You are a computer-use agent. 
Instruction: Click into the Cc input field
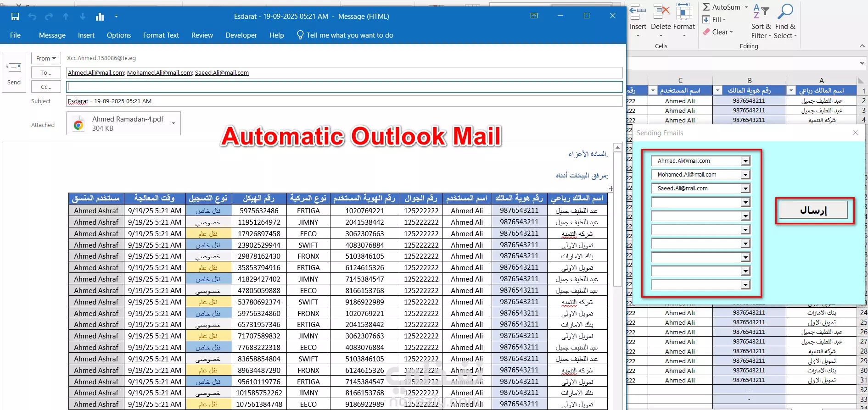(344, 87)
